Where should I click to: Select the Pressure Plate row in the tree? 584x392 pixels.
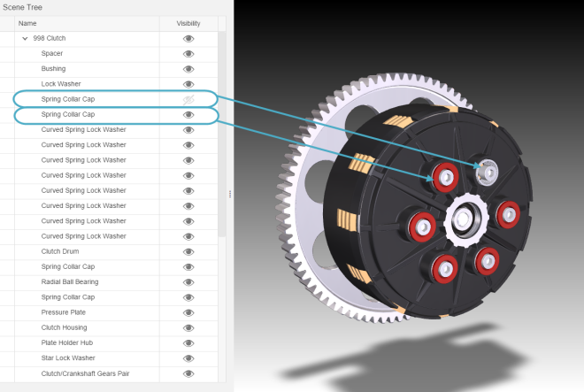pos(63,312)
